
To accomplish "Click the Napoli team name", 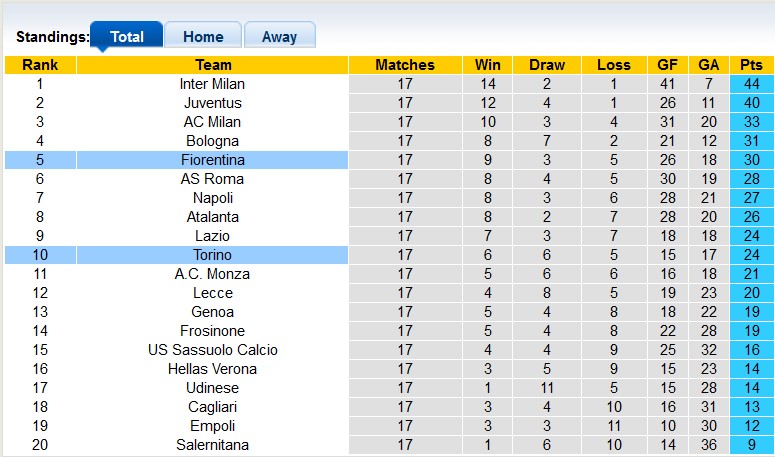I will (212, 198).
